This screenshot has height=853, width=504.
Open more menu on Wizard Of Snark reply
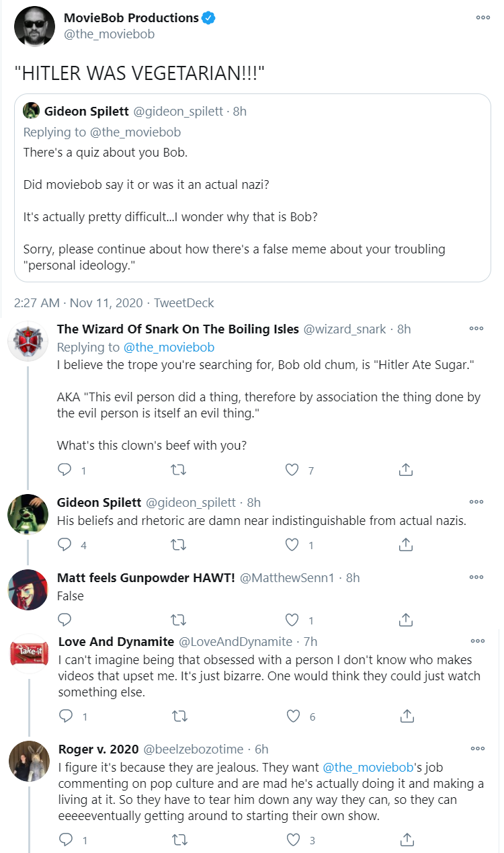pyautogui.click(x=476, y=329)
